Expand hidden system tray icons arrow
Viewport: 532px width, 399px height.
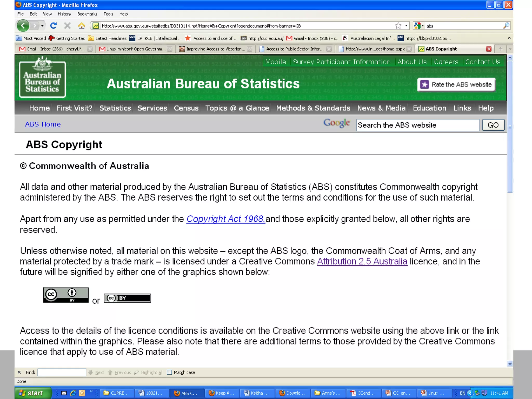pos(470,393)
